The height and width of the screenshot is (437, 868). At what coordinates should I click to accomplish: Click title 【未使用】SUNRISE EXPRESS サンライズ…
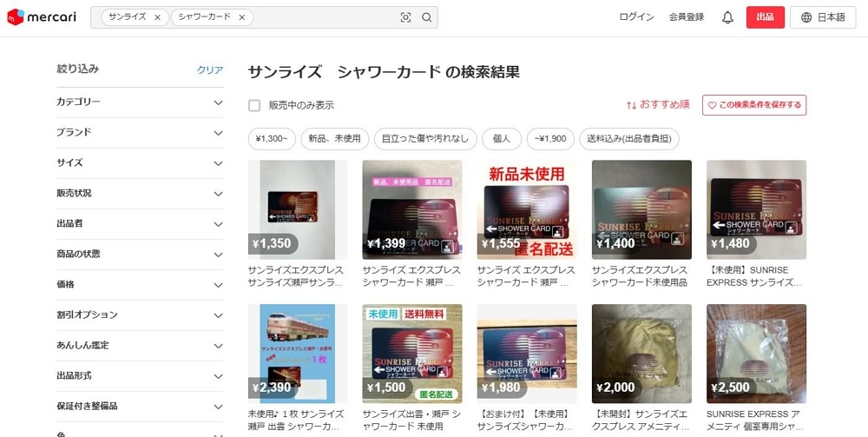tap(754, 276)
